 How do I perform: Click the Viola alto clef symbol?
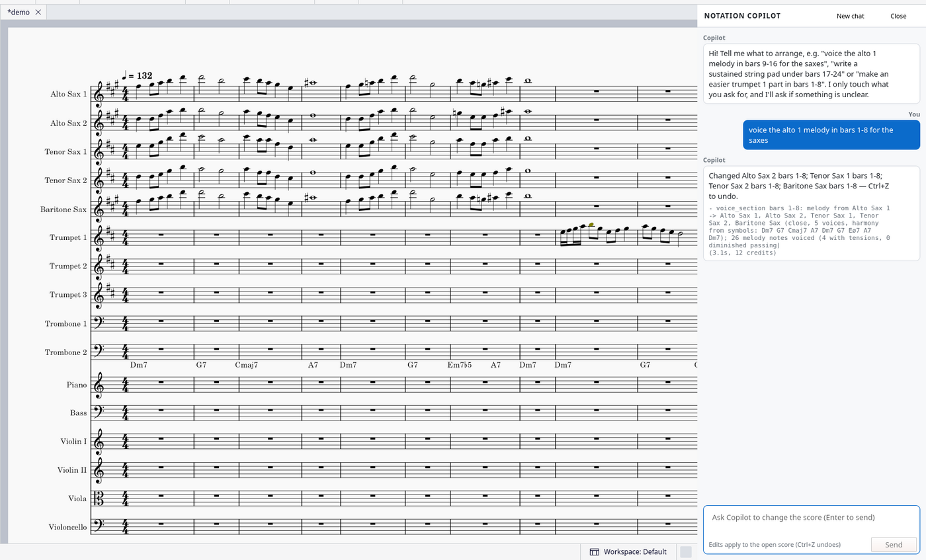[100, 499]
